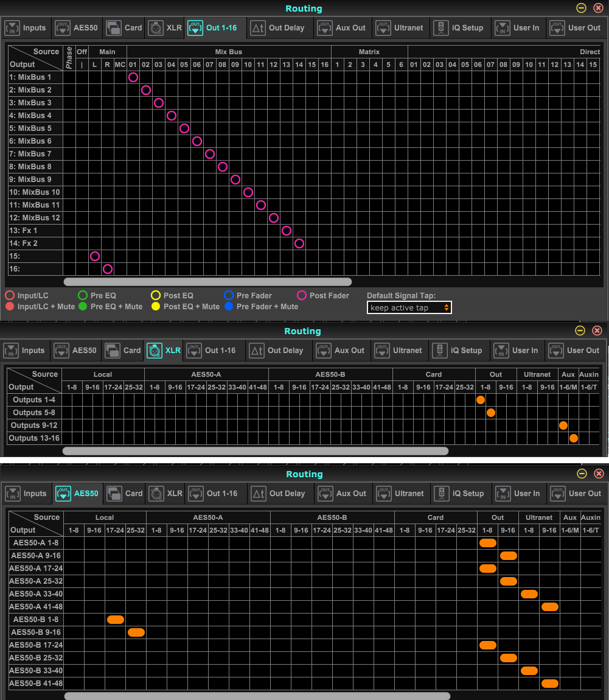The height and width of the screenshot is (700, 609).
Task: Click the Card icon in the top Routing window
Action: (x=114, y=28)
